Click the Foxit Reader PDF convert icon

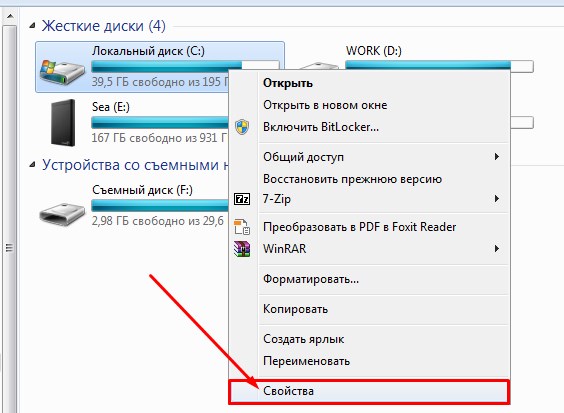coord(242,227)
